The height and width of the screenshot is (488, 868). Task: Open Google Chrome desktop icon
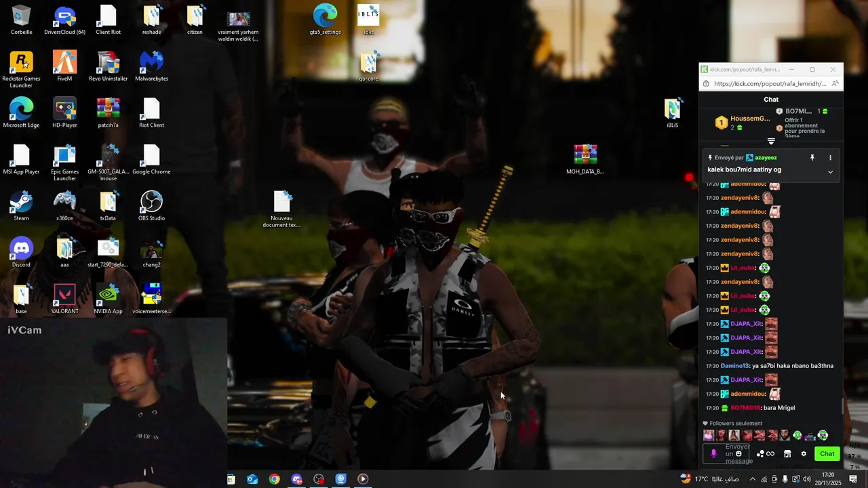click(151, 160)
